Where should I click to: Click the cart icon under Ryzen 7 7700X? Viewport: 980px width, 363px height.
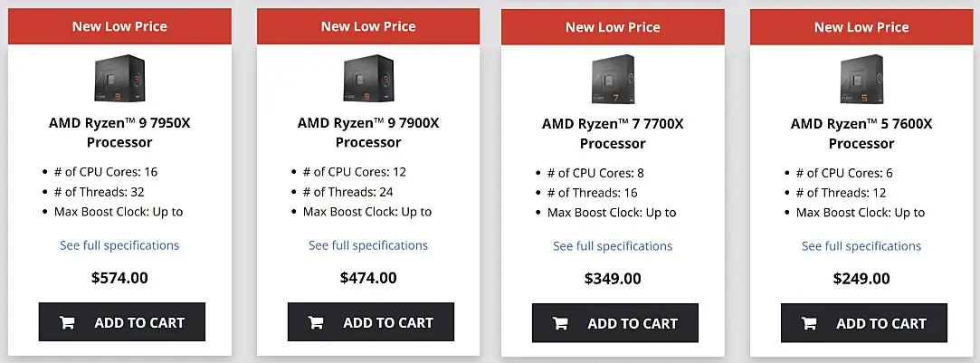(560, 324)
